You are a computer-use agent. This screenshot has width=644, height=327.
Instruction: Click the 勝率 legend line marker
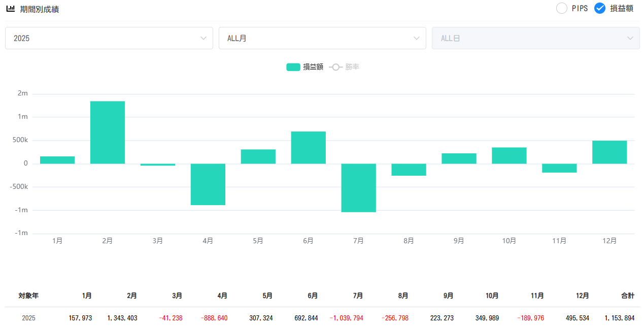click(x=335, y=67)
